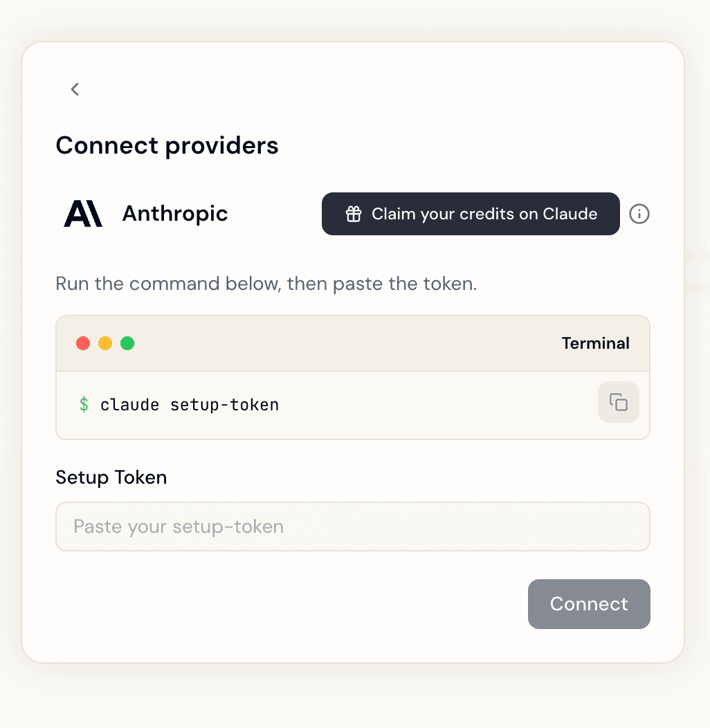Click the red traffic light in the terminal
Screen dimensions: 710x728
(x=83, y=343)
